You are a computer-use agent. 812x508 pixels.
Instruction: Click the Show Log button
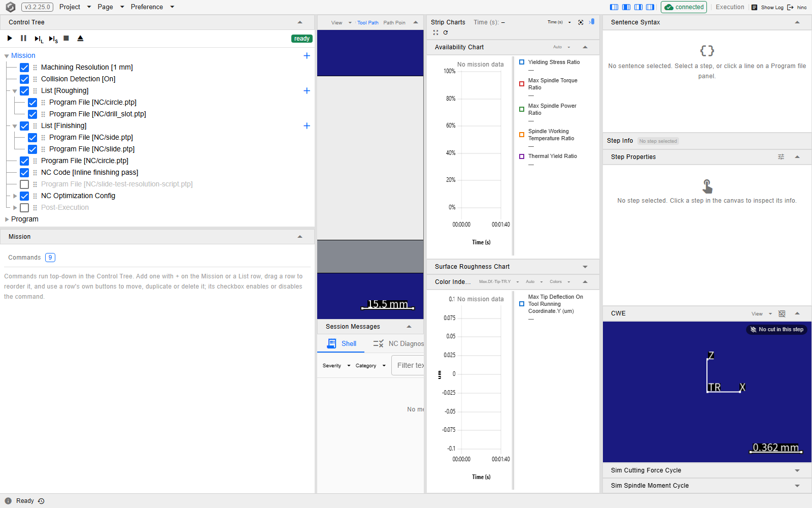767,7
